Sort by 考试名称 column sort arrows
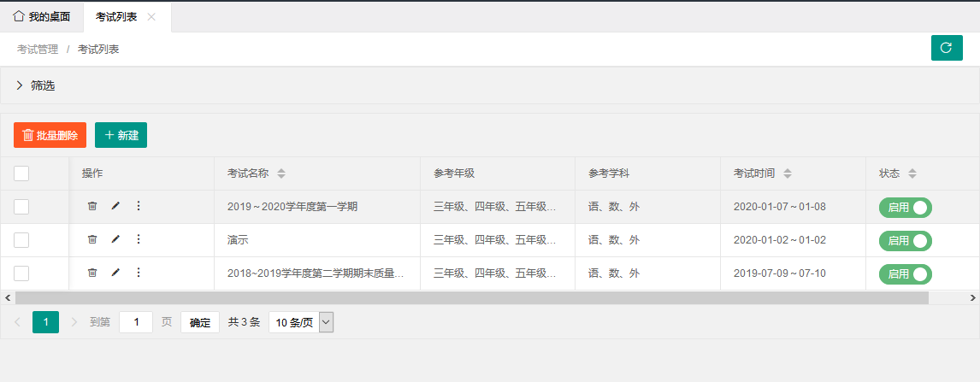 coord(281,173)
